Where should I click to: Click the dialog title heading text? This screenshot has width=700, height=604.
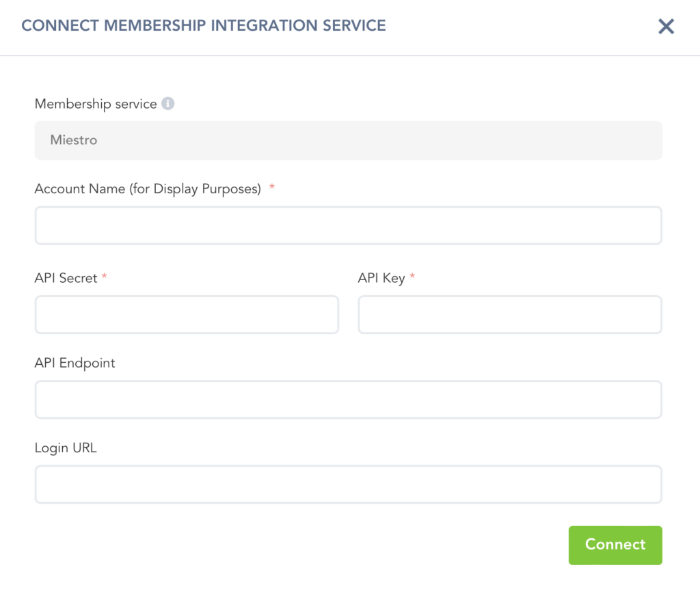click(x=204, y=26)
